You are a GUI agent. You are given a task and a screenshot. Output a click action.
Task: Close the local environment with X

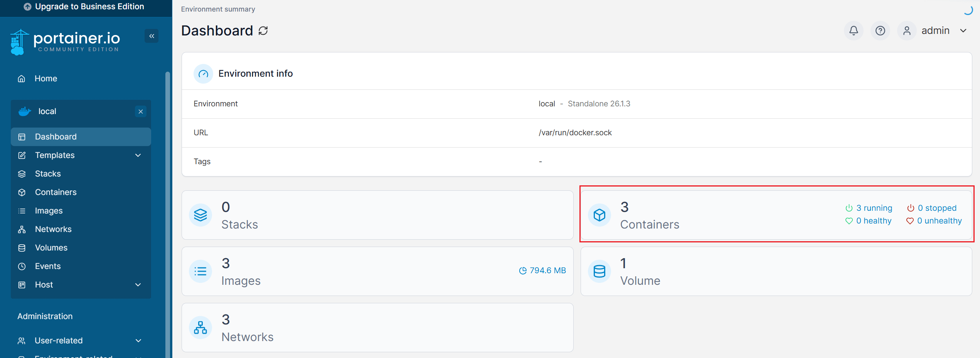pos(141,111)
